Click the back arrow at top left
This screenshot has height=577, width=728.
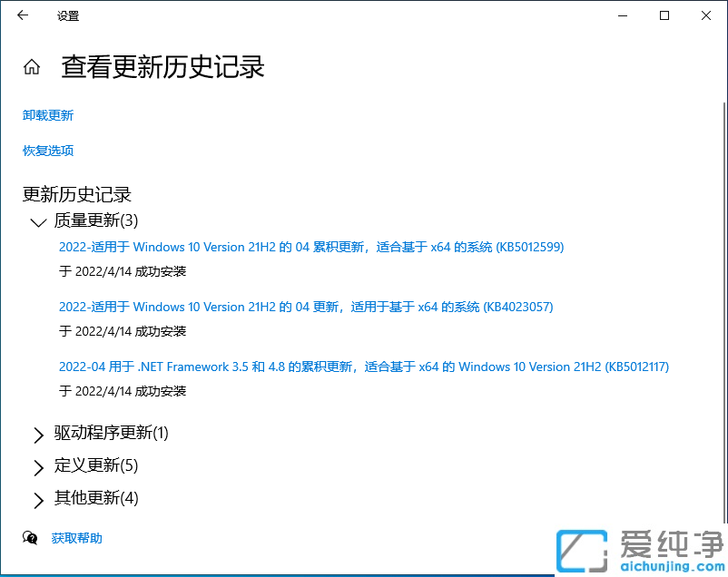[x=22, y=15]
